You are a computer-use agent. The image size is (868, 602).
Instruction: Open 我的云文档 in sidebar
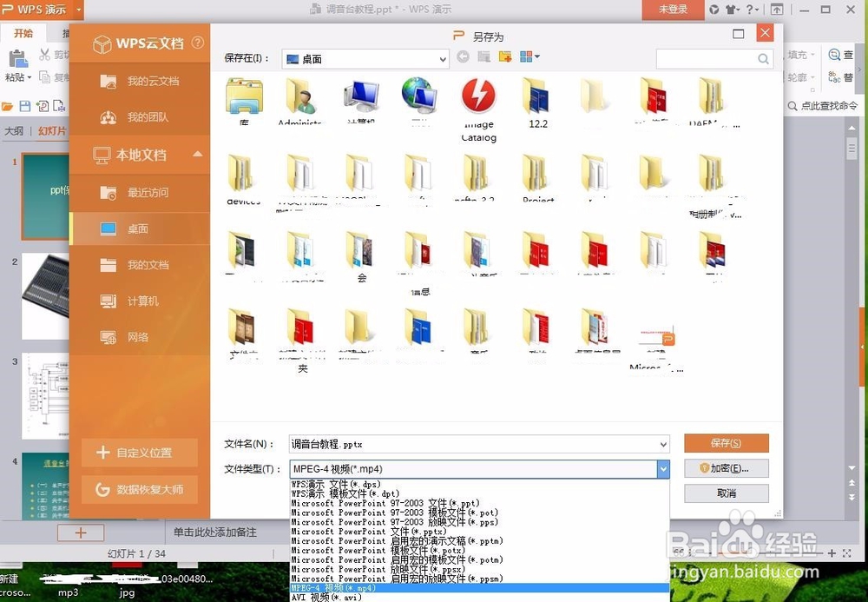(x=140, y=82)
